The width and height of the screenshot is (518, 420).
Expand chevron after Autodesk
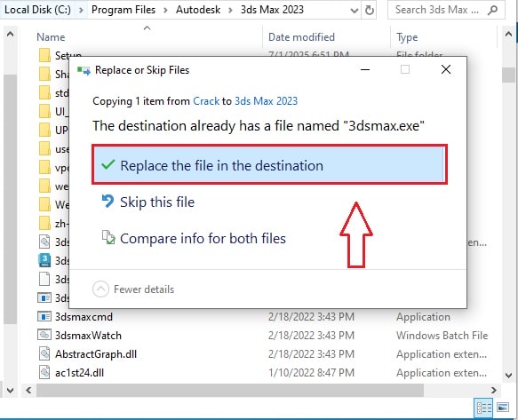231,11
